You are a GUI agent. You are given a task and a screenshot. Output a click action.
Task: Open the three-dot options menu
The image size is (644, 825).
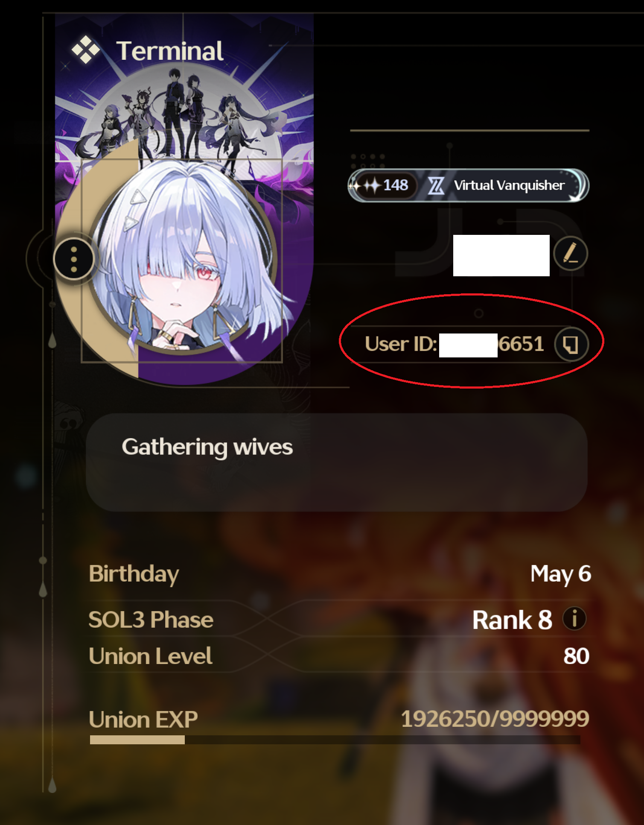[74, 259]
